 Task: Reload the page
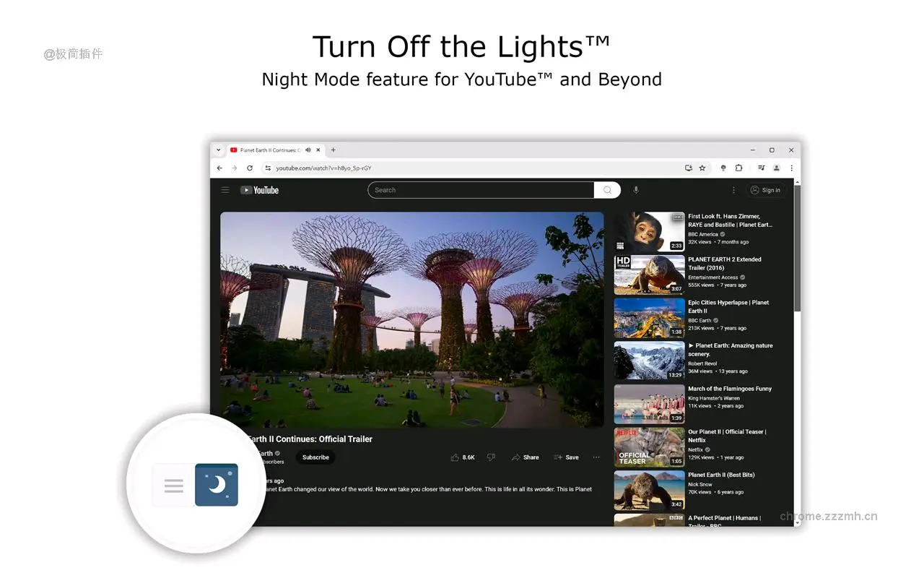click(250, 168)
